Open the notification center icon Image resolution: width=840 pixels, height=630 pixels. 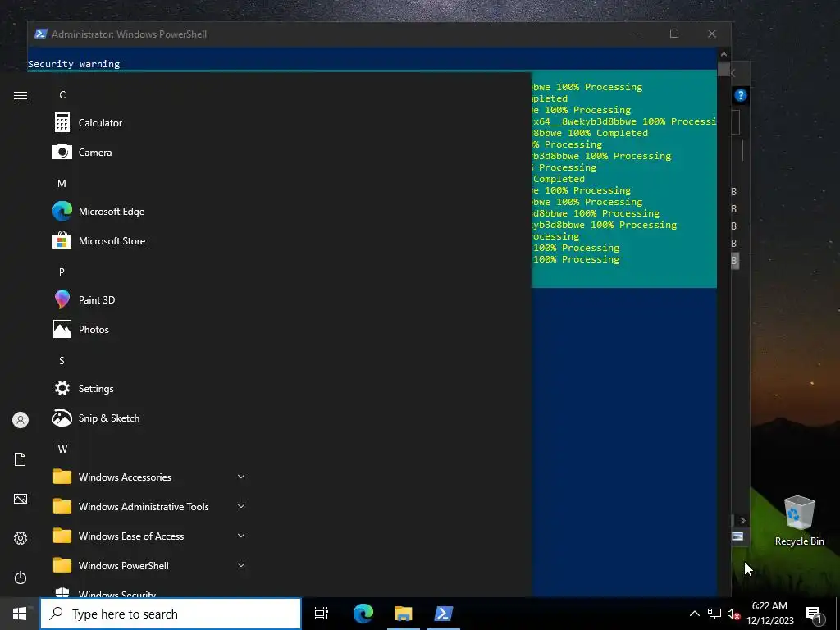(815, 614)
